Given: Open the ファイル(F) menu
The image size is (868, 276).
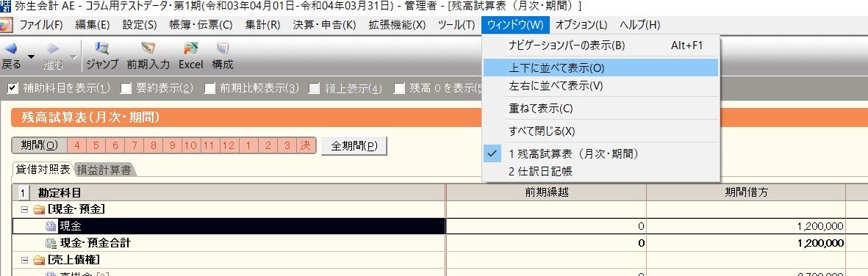Looking at the screenshot, I should tap(41, 25).
